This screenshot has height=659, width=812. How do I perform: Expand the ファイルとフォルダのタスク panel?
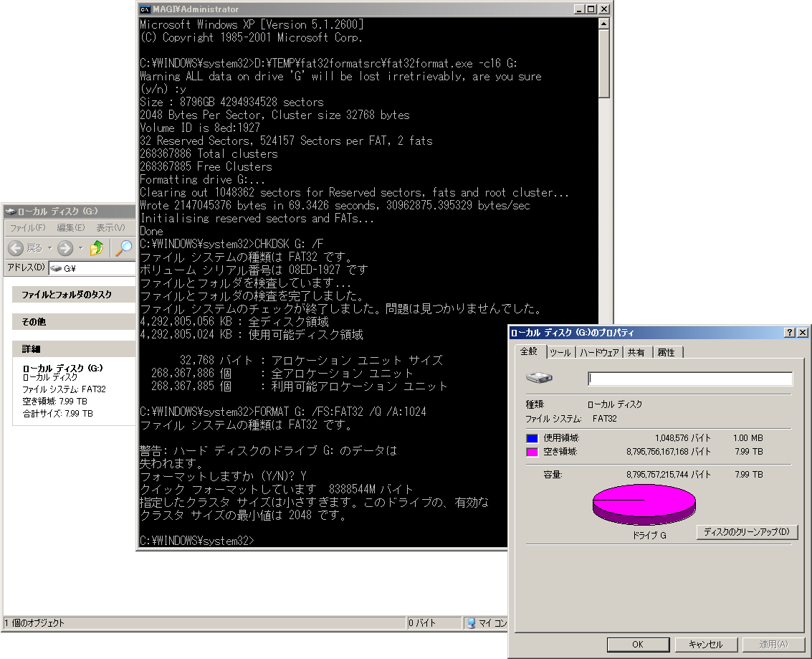tap(74, 294)
